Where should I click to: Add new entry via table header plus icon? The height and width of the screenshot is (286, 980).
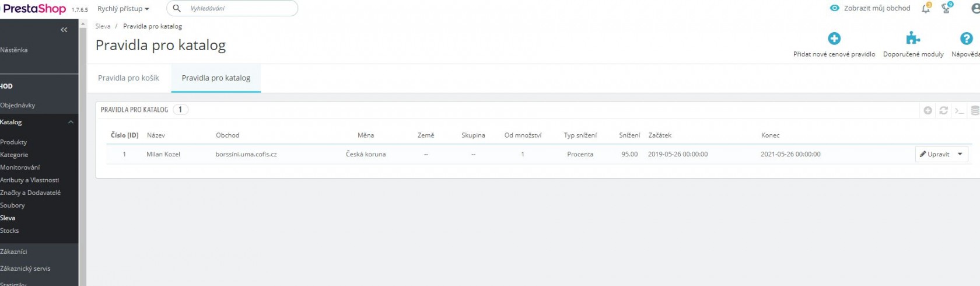(x=928, y=110)
